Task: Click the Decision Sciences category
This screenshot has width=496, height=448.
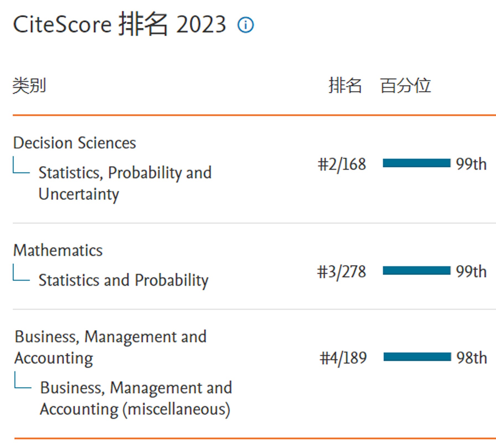Action: (x=74, y=143)
